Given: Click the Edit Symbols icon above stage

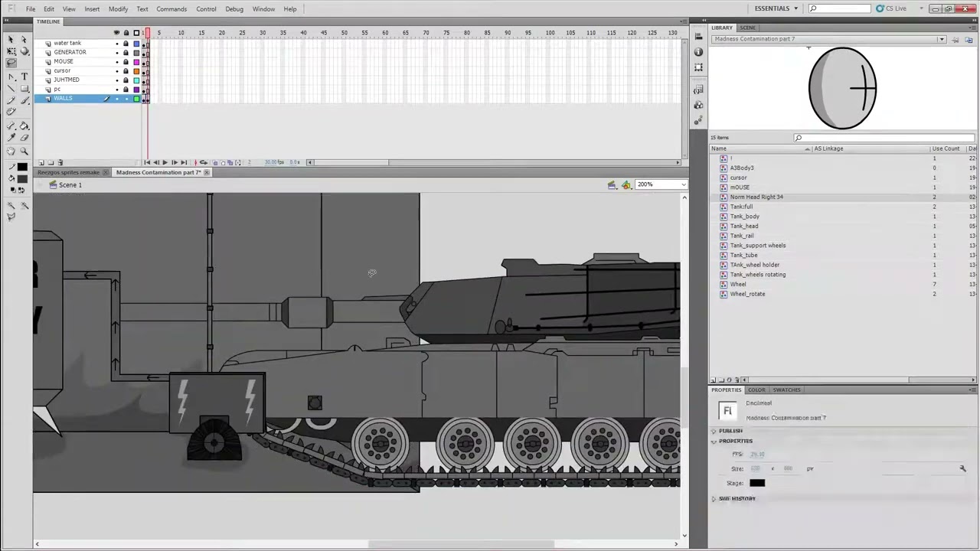Looking at the screenshot, I should (x=626, y=184).
